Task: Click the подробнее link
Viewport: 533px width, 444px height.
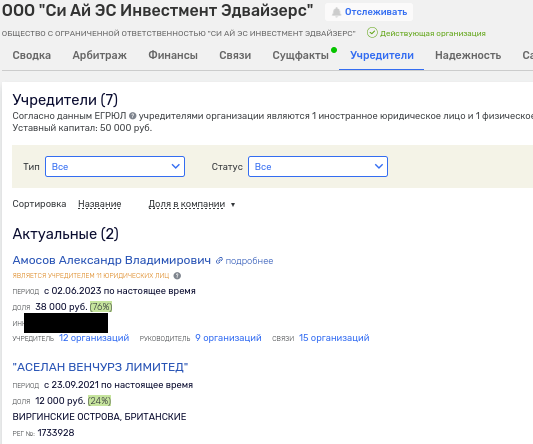Action: [249, 261]
